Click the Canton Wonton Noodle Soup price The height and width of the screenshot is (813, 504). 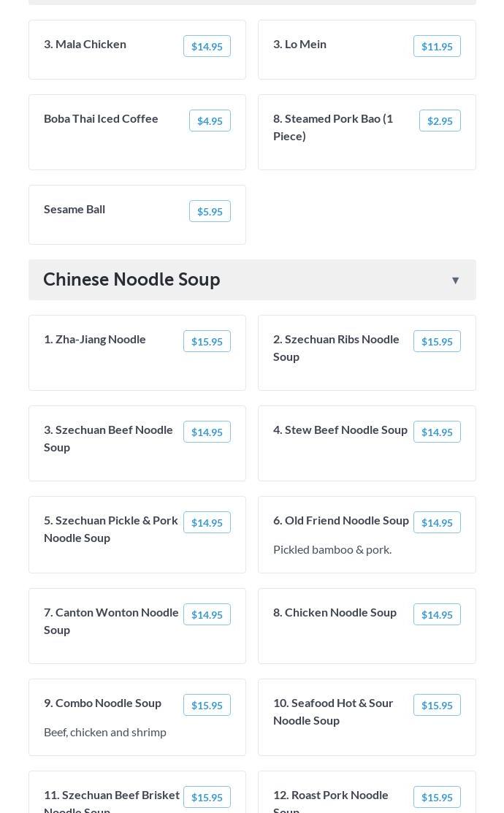207,615
